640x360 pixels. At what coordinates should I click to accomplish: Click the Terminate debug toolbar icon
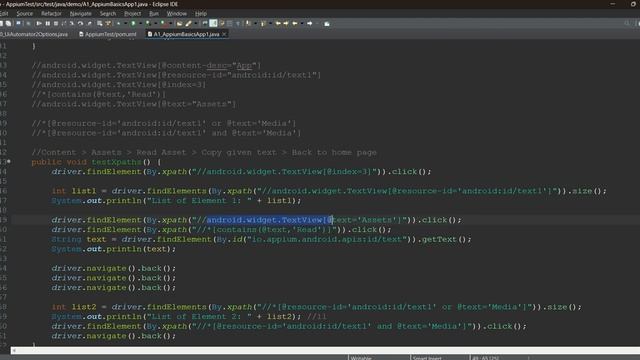56,23
